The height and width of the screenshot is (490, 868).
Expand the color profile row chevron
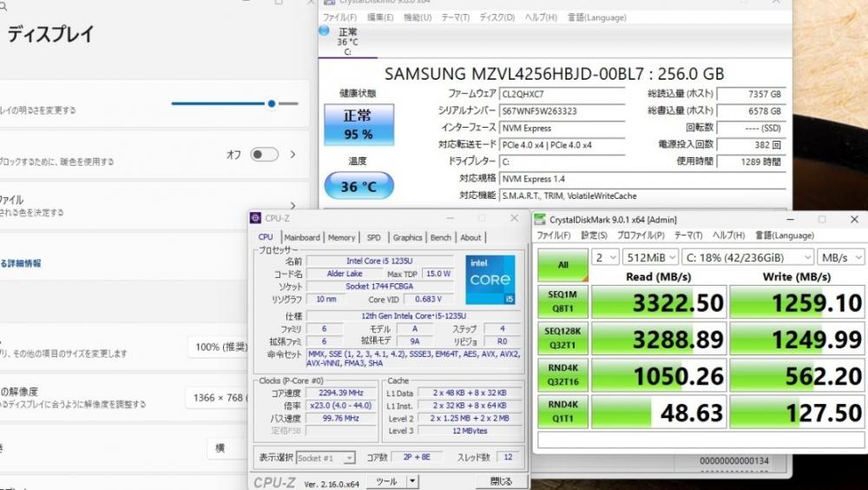click(293, 206)
